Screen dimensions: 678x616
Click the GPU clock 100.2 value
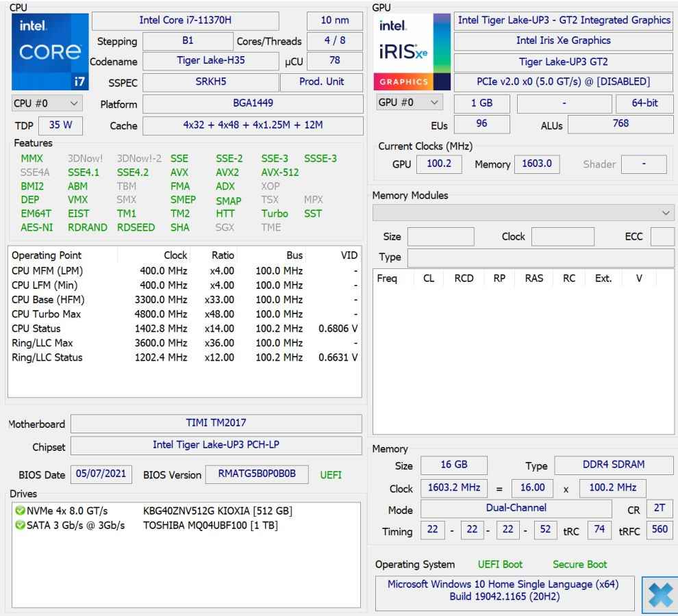pyautogui.click(x=439, y=164)
